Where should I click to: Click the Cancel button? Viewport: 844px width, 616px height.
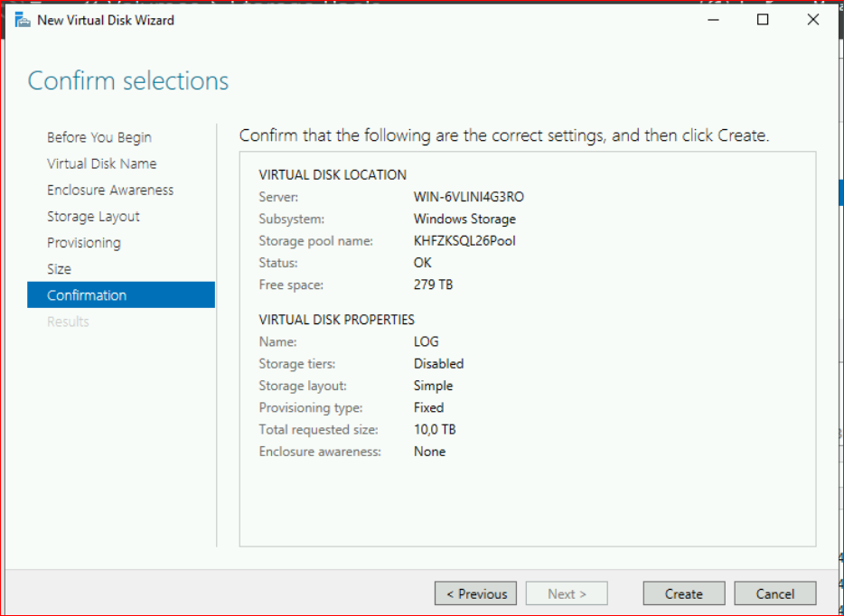[774, 593]
